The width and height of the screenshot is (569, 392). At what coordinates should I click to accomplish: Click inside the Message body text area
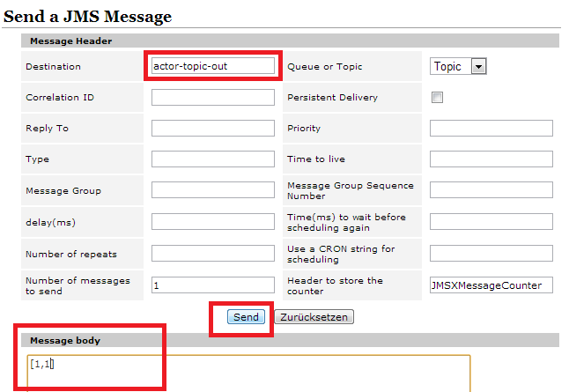(247, 373)
